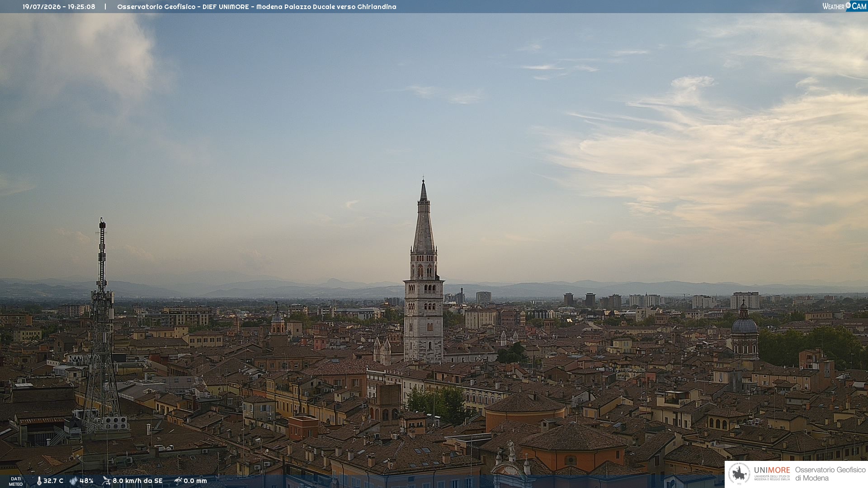Image resolution: width=868 pixels, height=488 pixels.
Task: Click the 8.0 km/h da SE wind reading
Action: pyautogui.click(x=137, y=481)
